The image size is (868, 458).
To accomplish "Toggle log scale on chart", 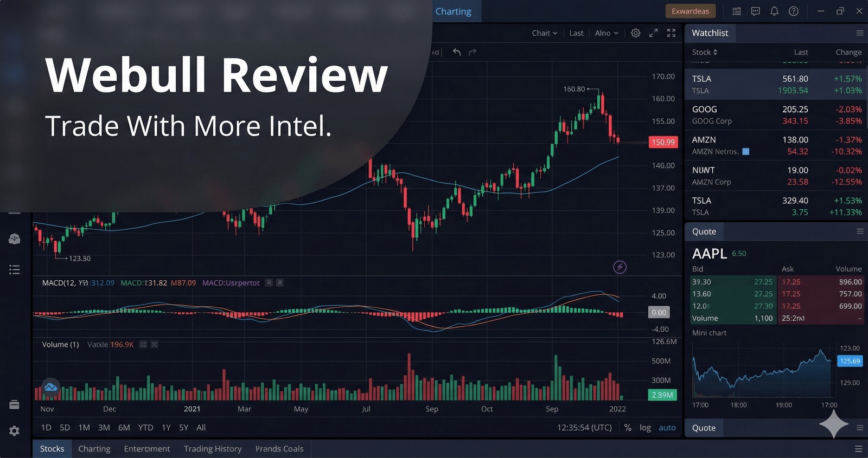I will coord(645,428).
